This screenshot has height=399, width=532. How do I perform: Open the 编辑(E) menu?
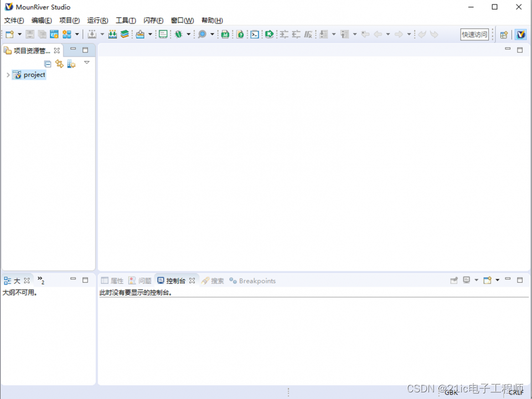[42, 21]
